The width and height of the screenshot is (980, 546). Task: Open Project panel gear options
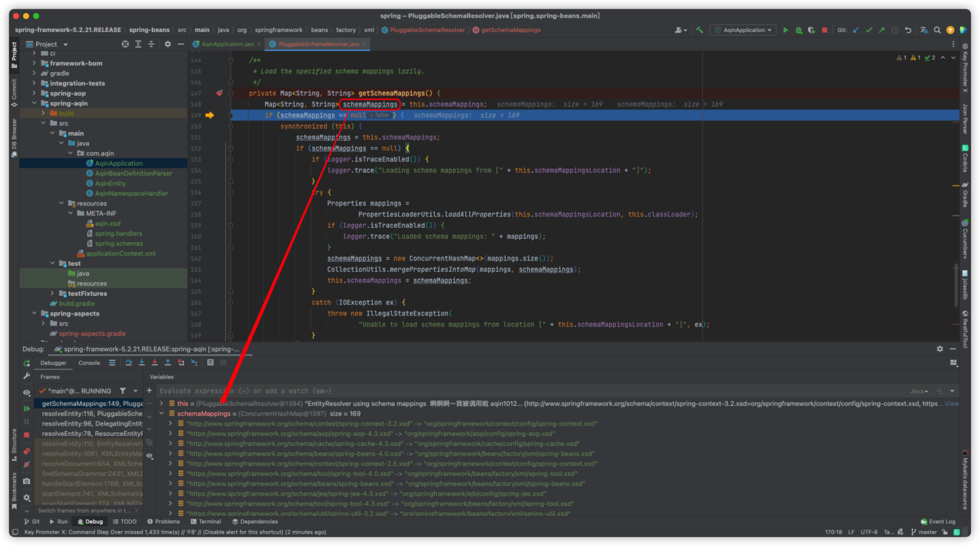168,44
